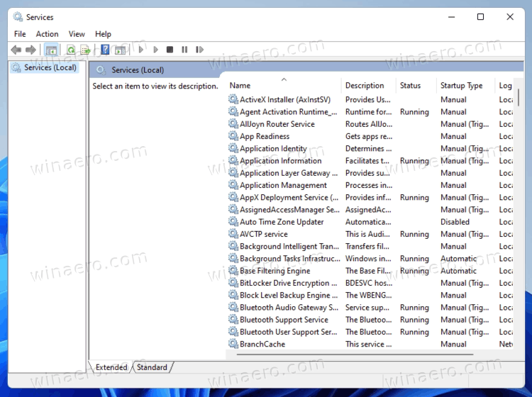The height and width of the screenshot is (397, 532).
Task: Click Disabled startup type of Auto Time Zone
Action: click(x=455, y=222)
